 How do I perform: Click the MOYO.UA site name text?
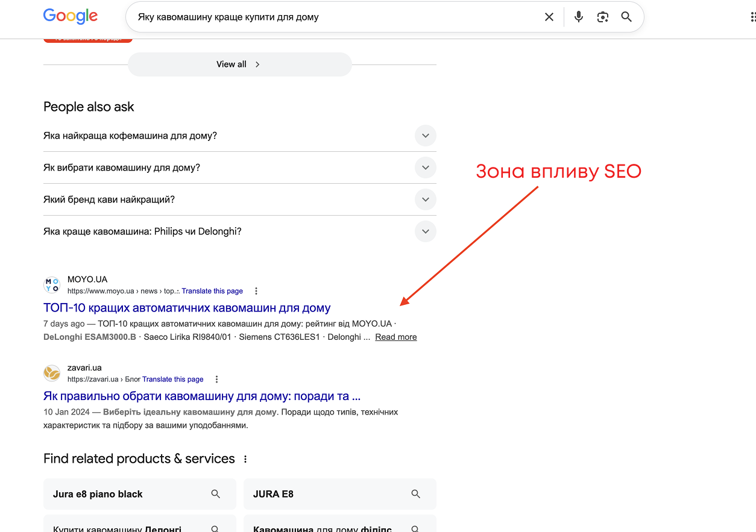[87, 280]
